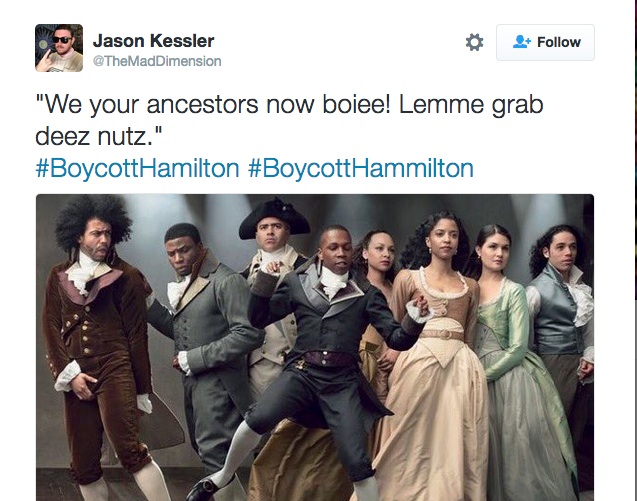Image resolution: width=637 pixels, height=501 pixels.
Task: Click the man wearing the tricorn hat
Action: tap(273, 260)
